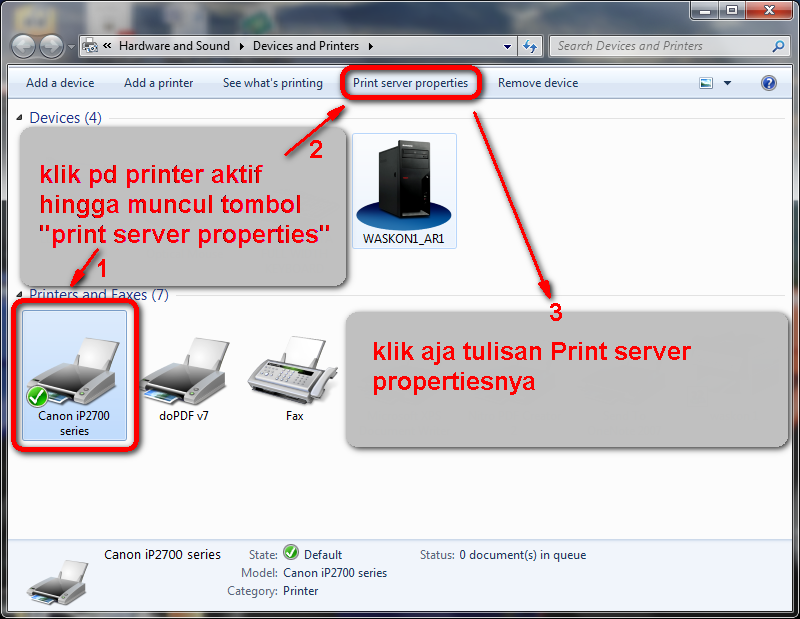This screenshot has height=619, width=800.
Task: Click the blue Help icon
Action: (x=768, y=83)
